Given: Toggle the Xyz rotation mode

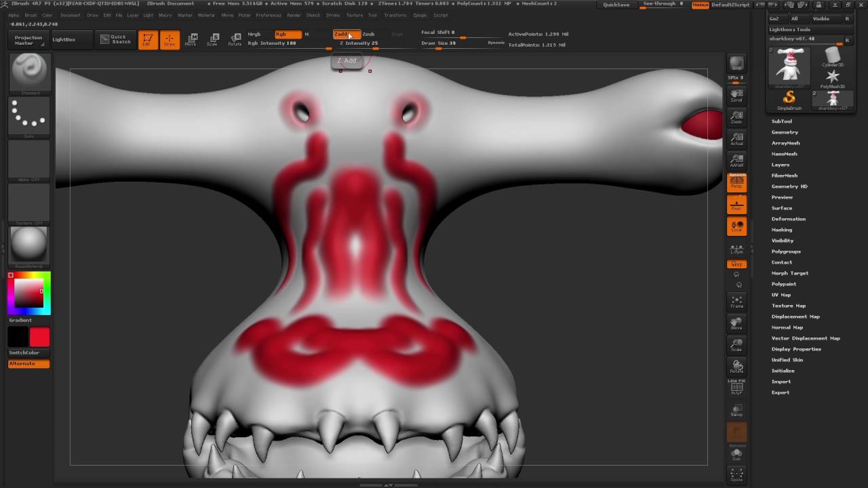Looking at the screenshot, I should click(x=736, y=264).
